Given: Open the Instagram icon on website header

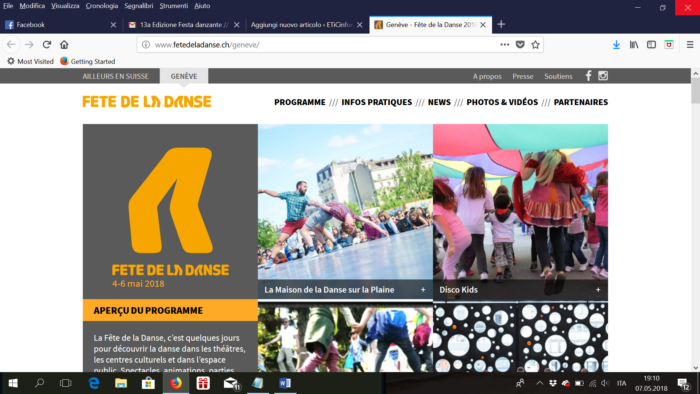Looking at the screenshot, I should click(x=603, y=76).
